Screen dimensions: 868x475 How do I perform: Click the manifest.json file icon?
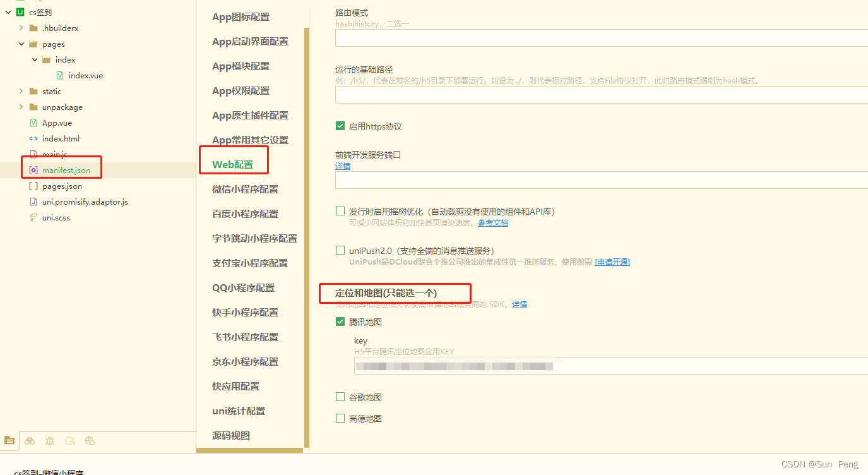33,170
